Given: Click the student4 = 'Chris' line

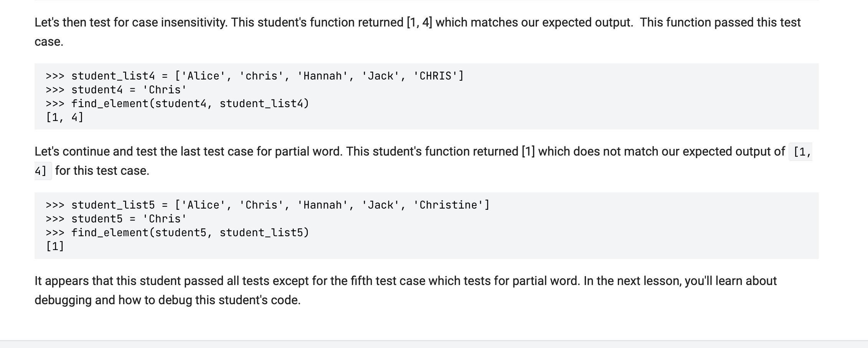Looking at the screenshot, I should 116,90.
